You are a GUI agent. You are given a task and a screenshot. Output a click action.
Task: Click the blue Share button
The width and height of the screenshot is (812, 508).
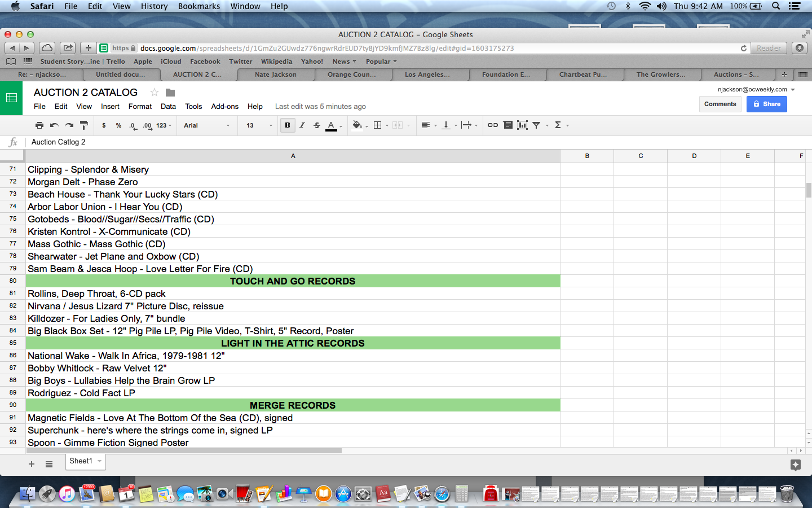click(x=766, y=104)
